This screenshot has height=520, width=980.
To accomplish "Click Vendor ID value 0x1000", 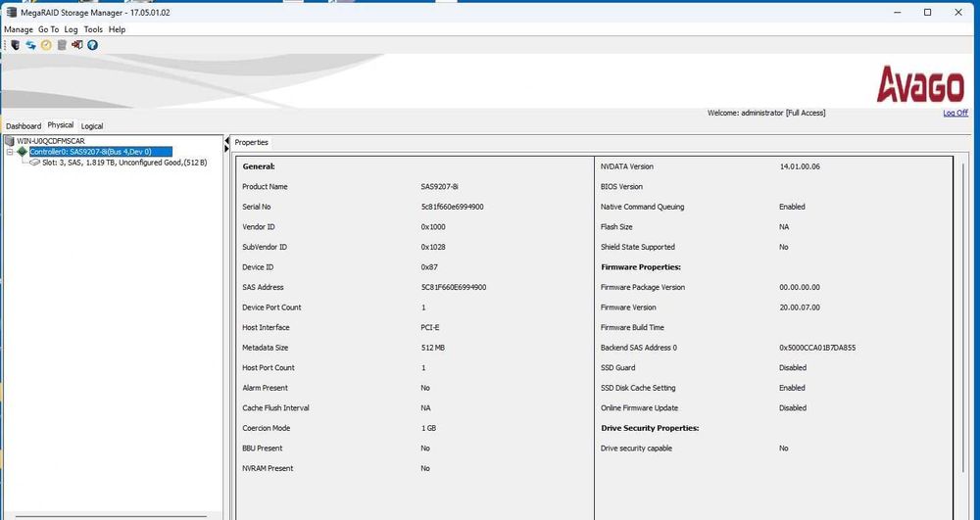I will [x=433, y=226].
